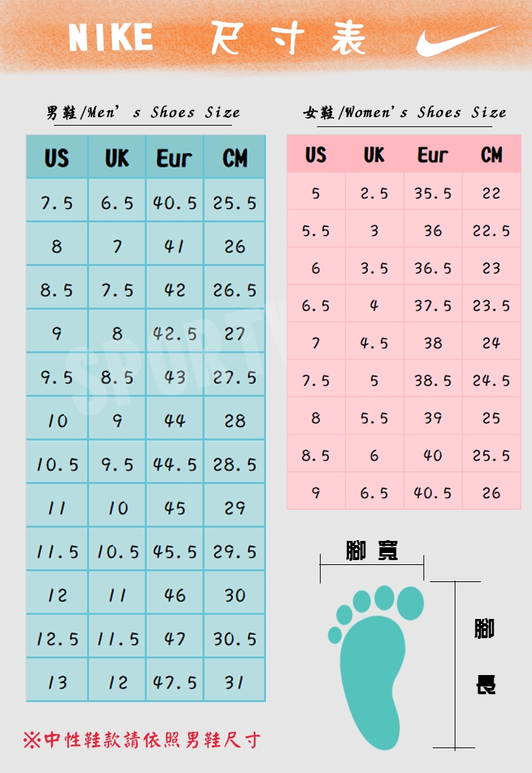
Task: Click the red ※中性鞋款請依照男鞋尺寸 note
Action: (x=142, y=741)
